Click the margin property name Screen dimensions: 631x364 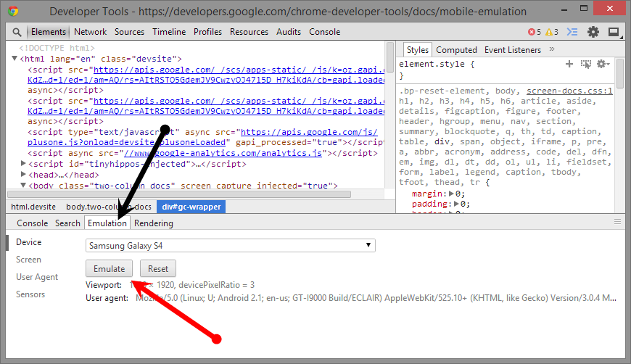[x=429, y=194]
